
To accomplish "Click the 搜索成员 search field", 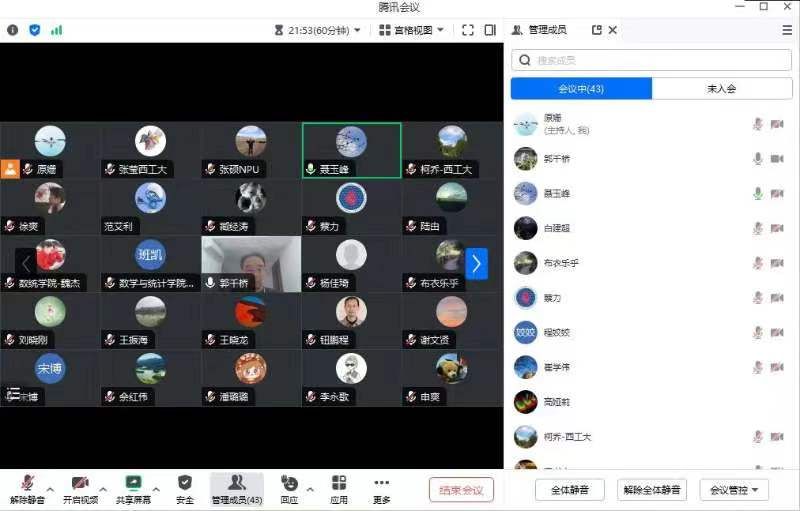I will point(651,60).
